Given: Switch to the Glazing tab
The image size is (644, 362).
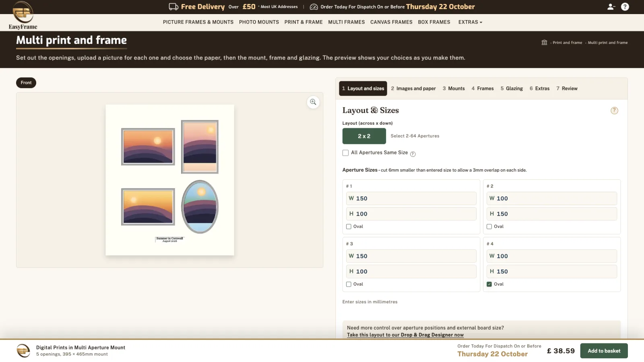Looking at the screenshot, I should 512,88.
